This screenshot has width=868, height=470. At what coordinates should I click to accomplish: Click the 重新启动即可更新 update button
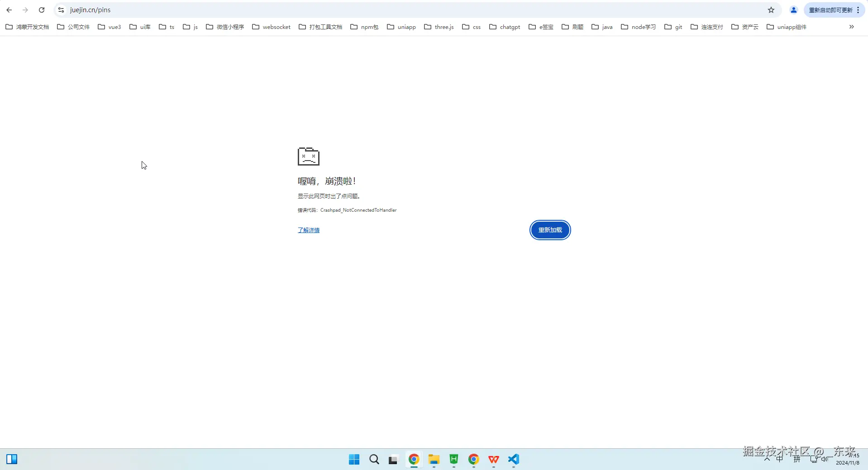(830, 10)
